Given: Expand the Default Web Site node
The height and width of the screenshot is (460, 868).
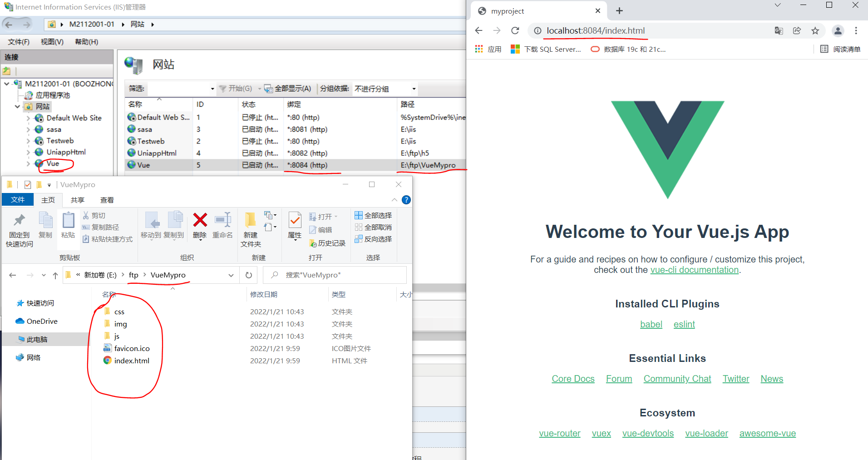Looking at the screenshot, I should click(28, 118).
